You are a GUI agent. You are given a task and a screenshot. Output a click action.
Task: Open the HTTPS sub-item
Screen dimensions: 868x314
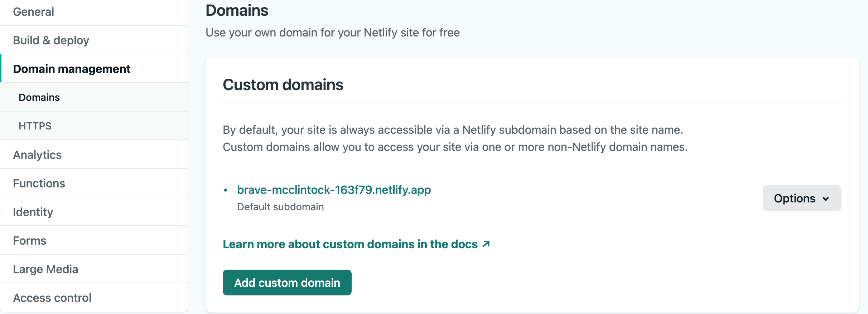click(35, 126)
